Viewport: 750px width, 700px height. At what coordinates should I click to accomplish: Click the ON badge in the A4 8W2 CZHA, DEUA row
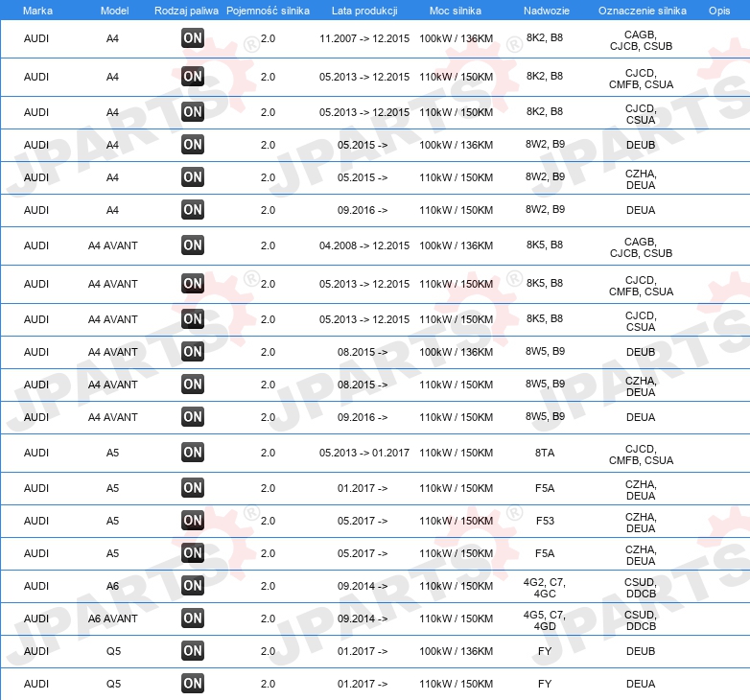click(193, 176)
